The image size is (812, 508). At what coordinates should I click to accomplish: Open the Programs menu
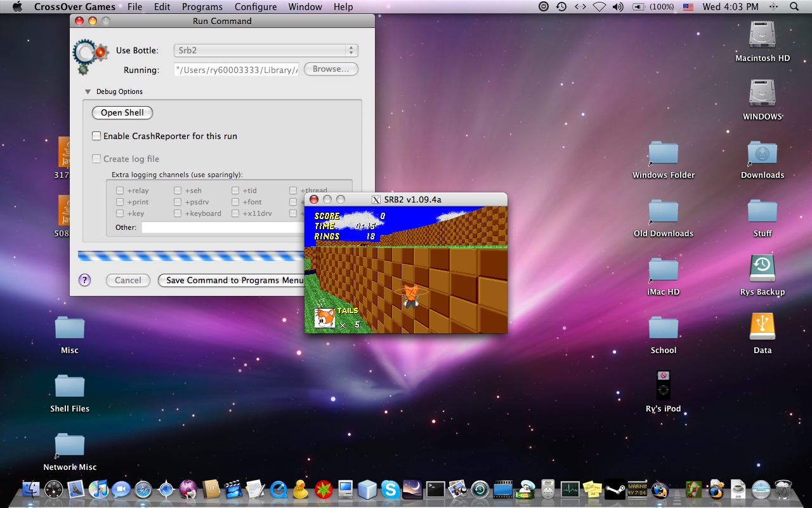pyautogui.click(x=202, y=7)
